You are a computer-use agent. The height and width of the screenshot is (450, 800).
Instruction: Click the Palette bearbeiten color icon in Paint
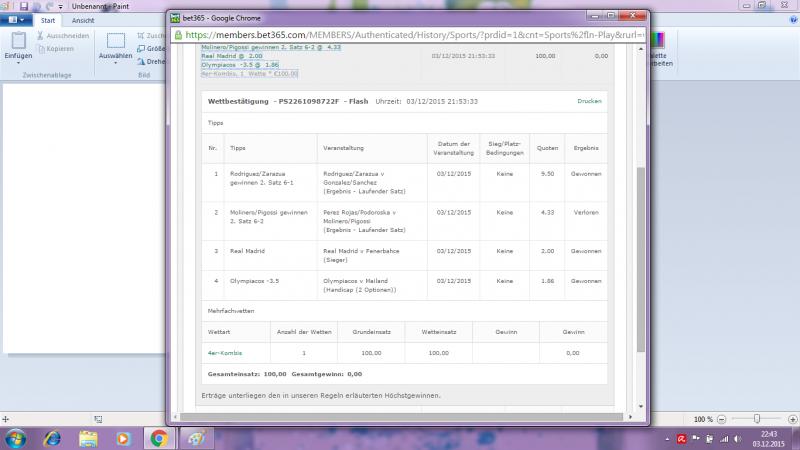[x=657, y=40]
